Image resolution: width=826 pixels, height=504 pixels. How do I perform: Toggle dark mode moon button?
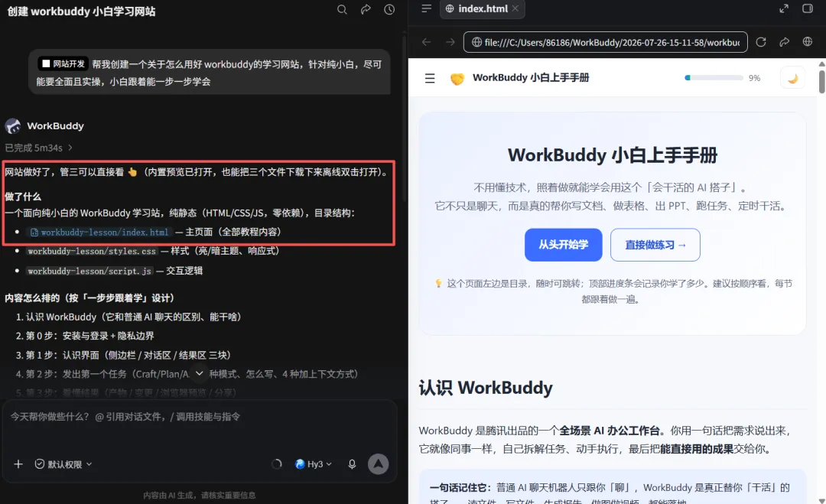click(x=792, y=79)
